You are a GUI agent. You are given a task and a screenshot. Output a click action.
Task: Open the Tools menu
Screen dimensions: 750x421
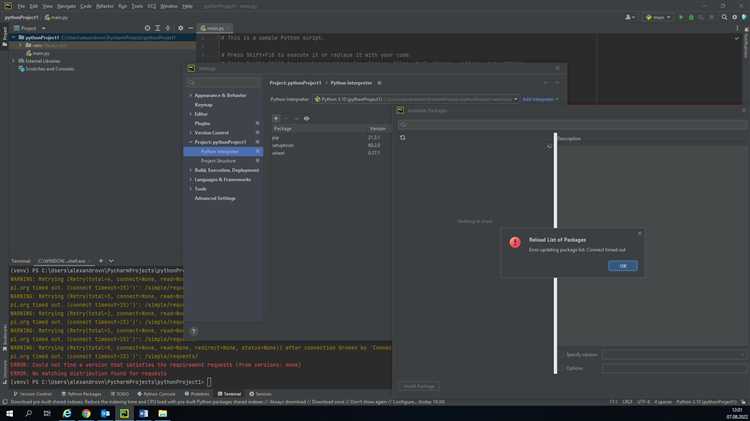pos(137,6)
